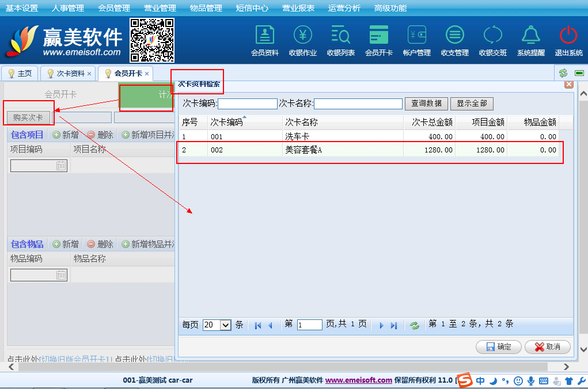The height and width of the screenshot is (389, 588).
Task: Click the 查询数据 search button
Action: [x=426, y=104]
